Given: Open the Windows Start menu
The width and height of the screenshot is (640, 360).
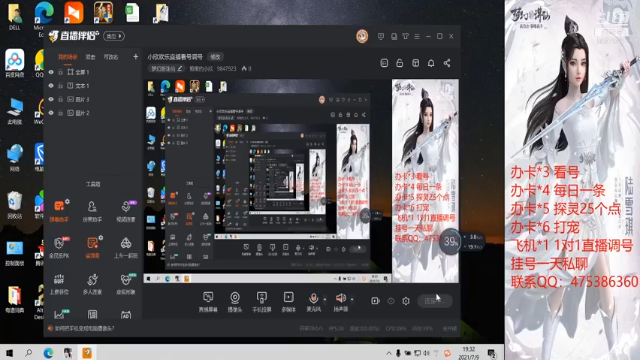Looking at the screenshot, I should [9, 353].
